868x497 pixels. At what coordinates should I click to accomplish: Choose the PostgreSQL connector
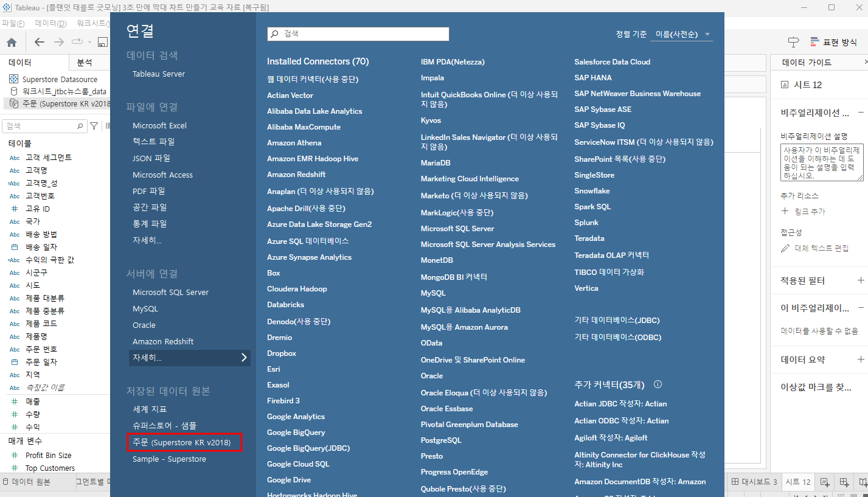(x=441, y=440)
